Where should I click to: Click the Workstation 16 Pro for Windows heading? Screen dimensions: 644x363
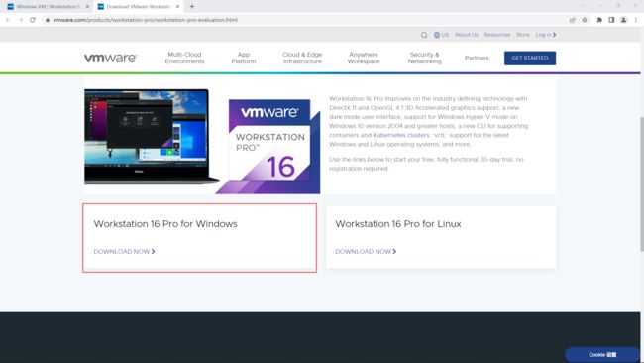coord(165,224)
